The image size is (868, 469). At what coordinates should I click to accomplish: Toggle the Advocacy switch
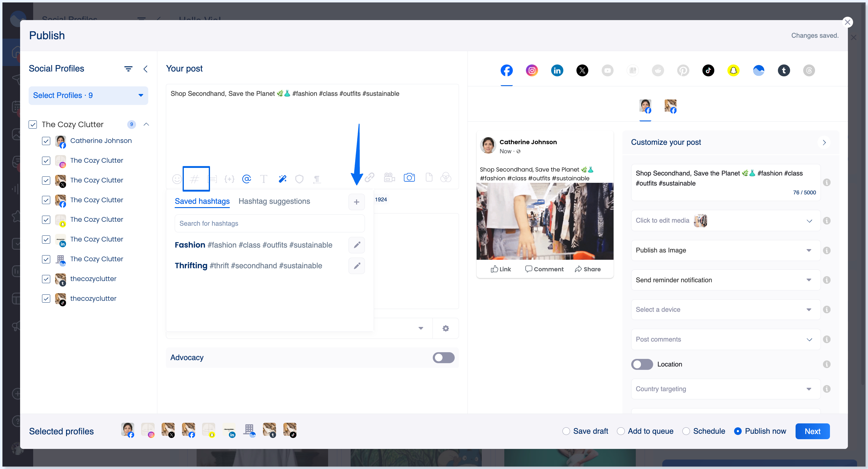pyautogui.click(x=443, y=358)
